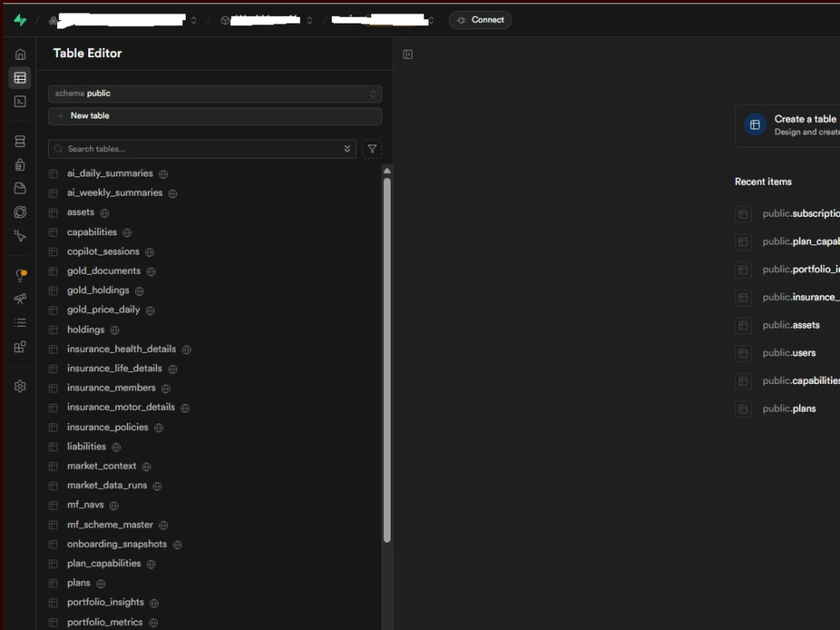Click the globe icon beside ai_daily_summaries
840x630 pixels.
click(164, 174)
